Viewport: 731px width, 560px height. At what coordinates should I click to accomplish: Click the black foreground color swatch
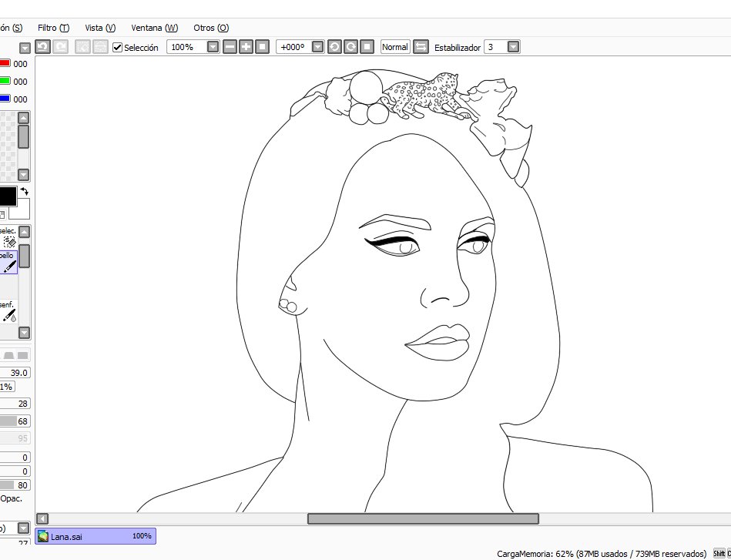pyautogui.click(x=8, y=196)
